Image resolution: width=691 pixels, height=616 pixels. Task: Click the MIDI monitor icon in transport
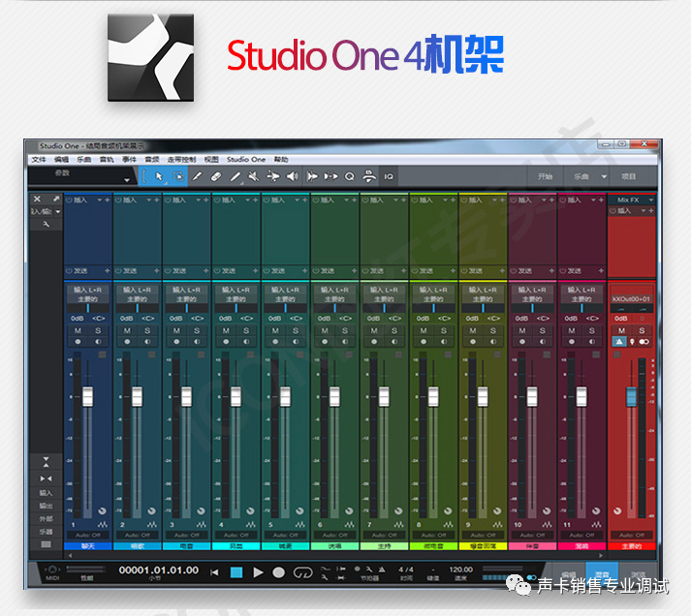[x=52, y=570]
